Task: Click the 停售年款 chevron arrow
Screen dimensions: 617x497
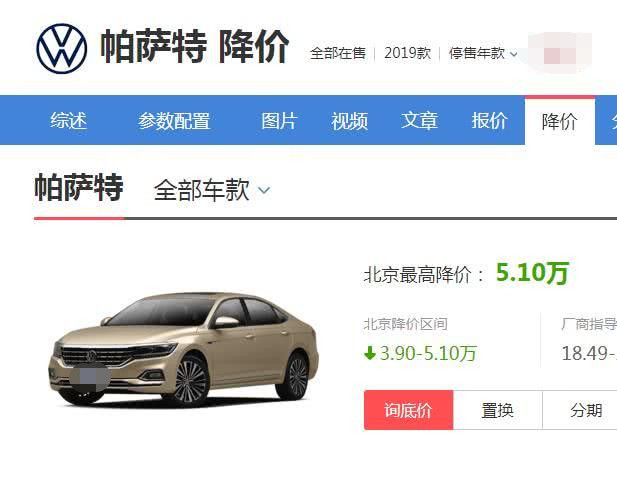Action: point(514,54)
